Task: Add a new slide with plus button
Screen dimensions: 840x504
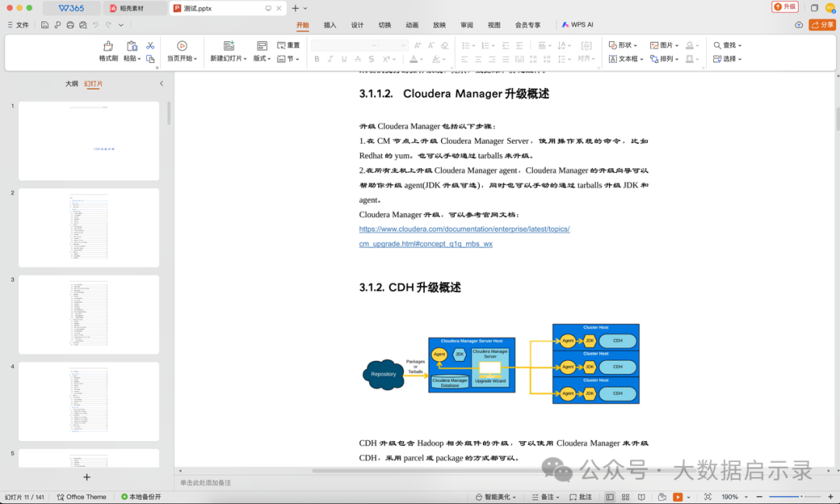Action: 87,477
